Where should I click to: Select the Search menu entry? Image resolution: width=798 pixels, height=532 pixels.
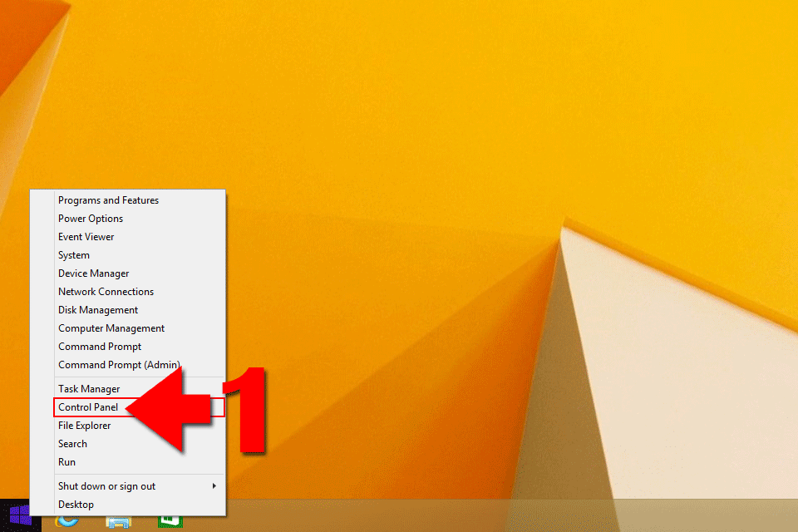pos(73,444)
